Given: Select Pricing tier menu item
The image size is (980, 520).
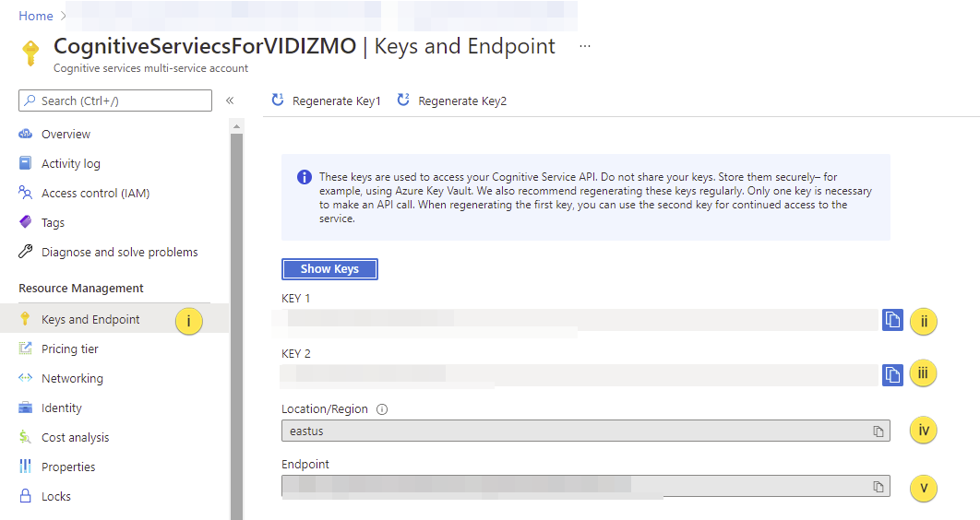Looking at the screenshot, I should [x=70, y=349].
